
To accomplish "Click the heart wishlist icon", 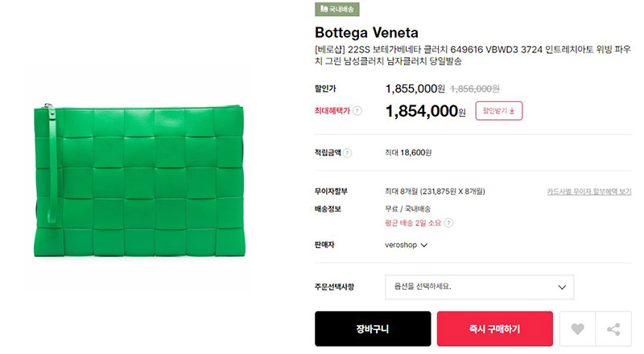I will tap(577, 329).
